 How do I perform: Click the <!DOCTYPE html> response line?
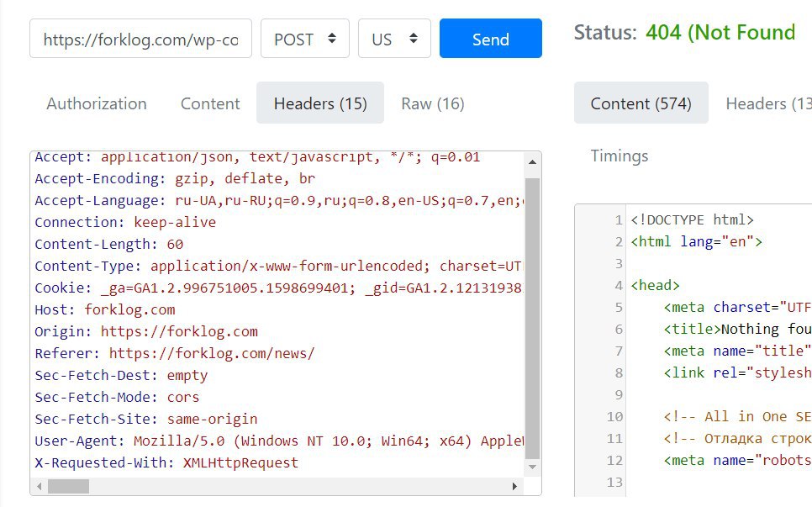click(693, 219)
